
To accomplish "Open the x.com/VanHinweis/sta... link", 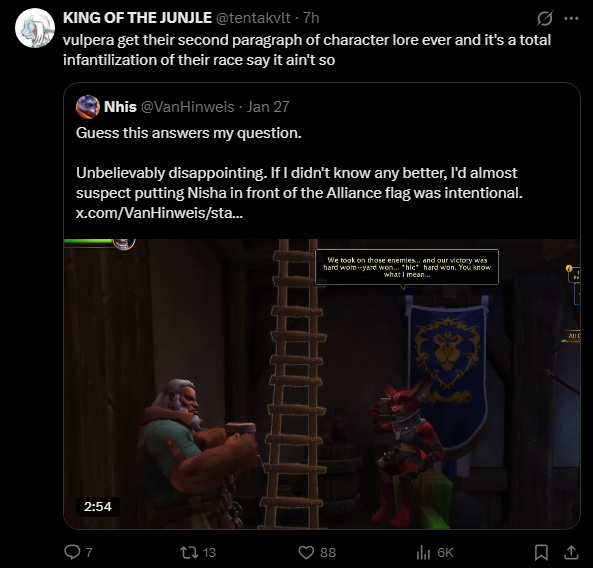I will click(159, 213).
